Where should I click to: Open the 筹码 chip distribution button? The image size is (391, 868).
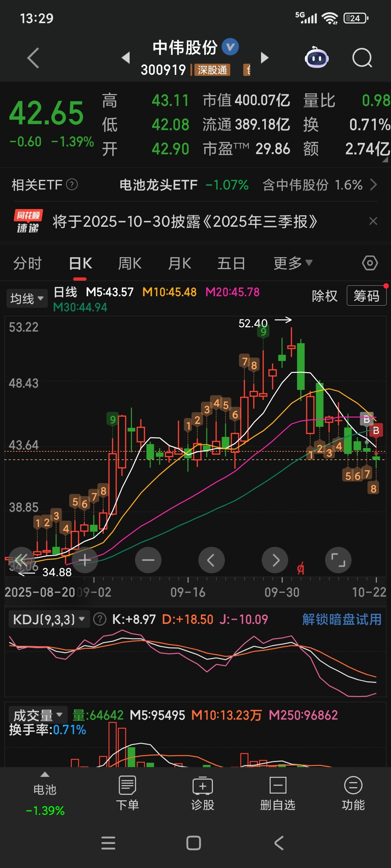coord(366,295)
